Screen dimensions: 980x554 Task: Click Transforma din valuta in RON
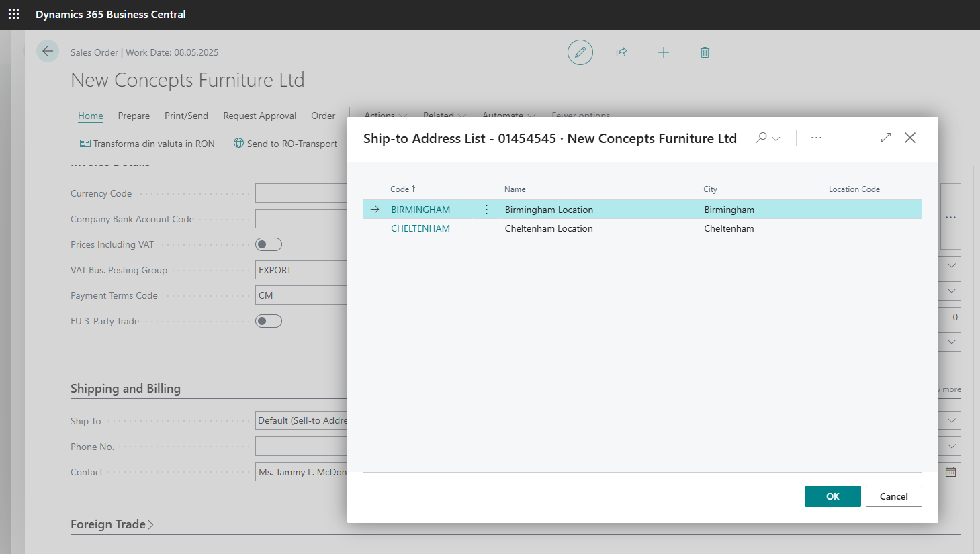(x=147, y=144)
